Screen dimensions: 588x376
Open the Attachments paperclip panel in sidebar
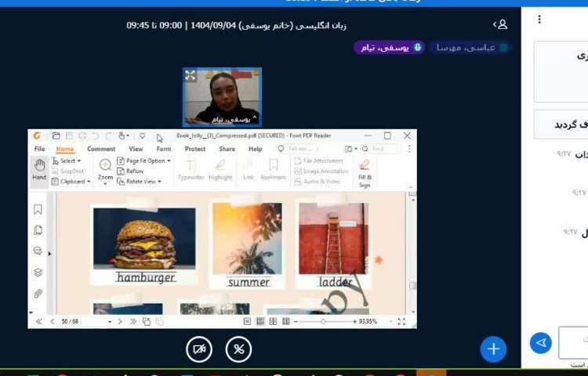click(x=38, y=294)
